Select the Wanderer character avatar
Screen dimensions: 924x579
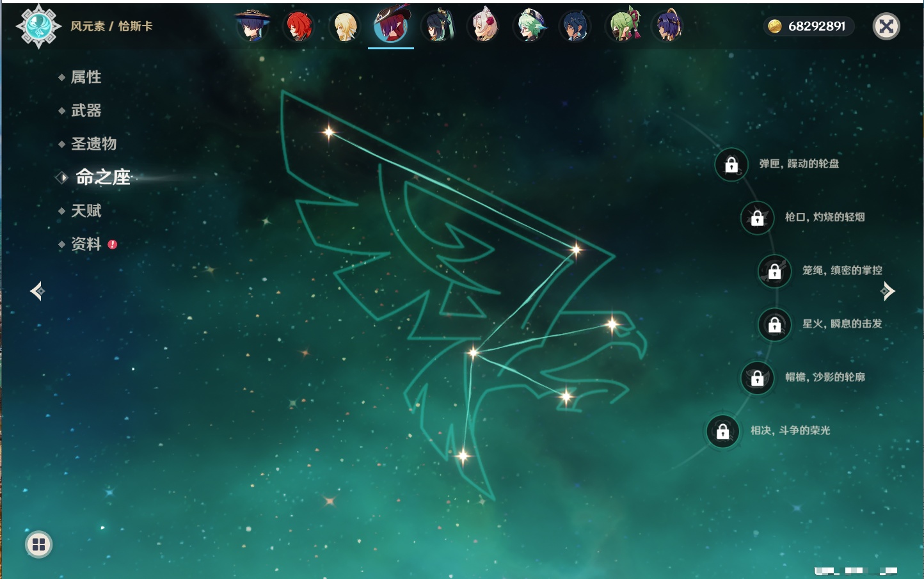[x=253, y=27]
